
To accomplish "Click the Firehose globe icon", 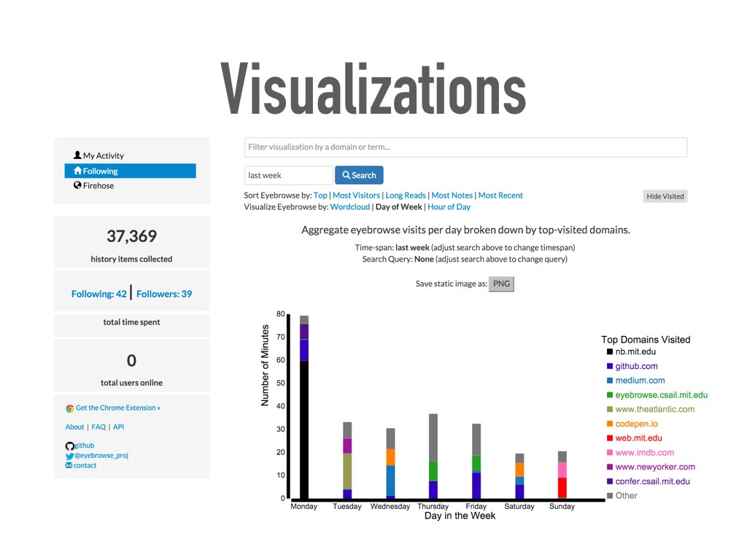I will coord(77,185).
